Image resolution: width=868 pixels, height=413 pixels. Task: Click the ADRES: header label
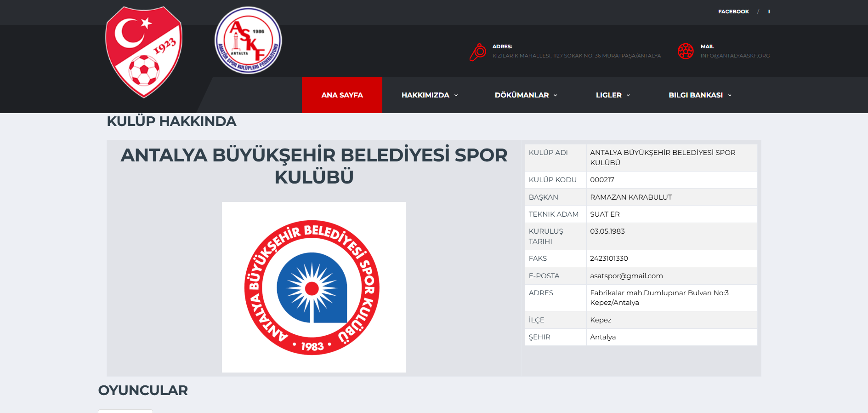[502, 46]
